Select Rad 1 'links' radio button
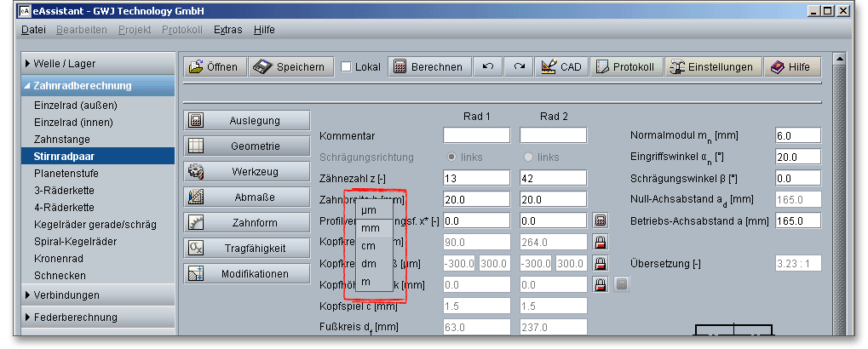 click(451, 157)
